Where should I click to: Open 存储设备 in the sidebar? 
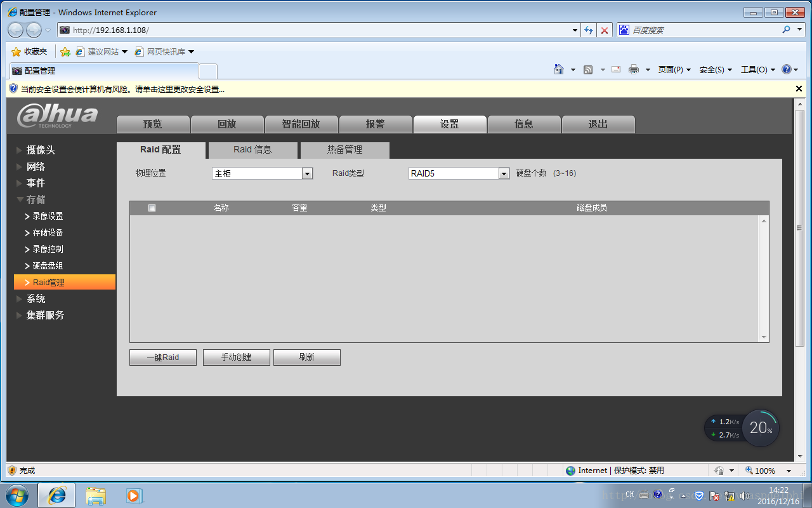point(48,232)
